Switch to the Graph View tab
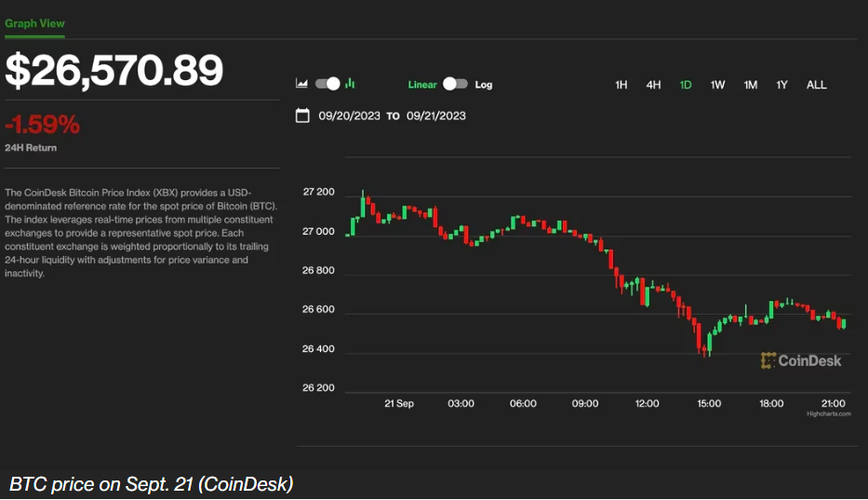The image size is (868, 500). [x=35, y=23]
